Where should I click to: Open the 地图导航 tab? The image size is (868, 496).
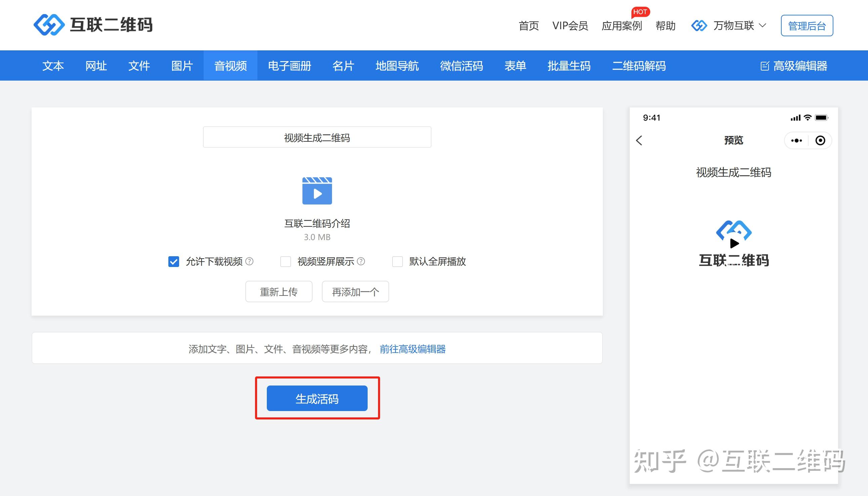[397, 66]
